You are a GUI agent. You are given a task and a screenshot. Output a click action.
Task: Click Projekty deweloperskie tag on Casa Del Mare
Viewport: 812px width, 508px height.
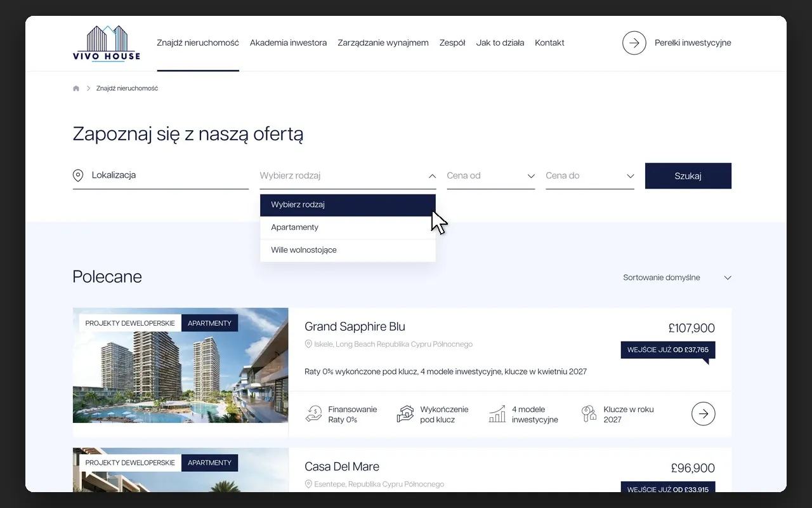click(130, 463)
